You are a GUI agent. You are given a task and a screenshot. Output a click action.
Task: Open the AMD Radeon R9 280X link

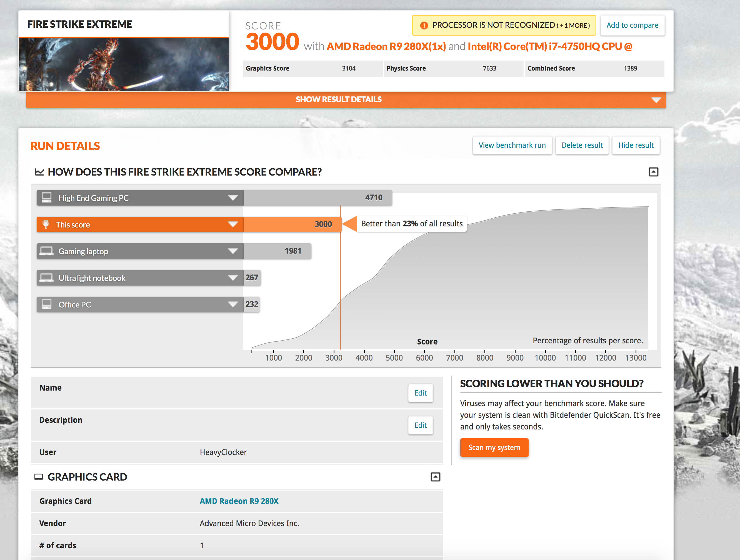(x=239, y=501)
